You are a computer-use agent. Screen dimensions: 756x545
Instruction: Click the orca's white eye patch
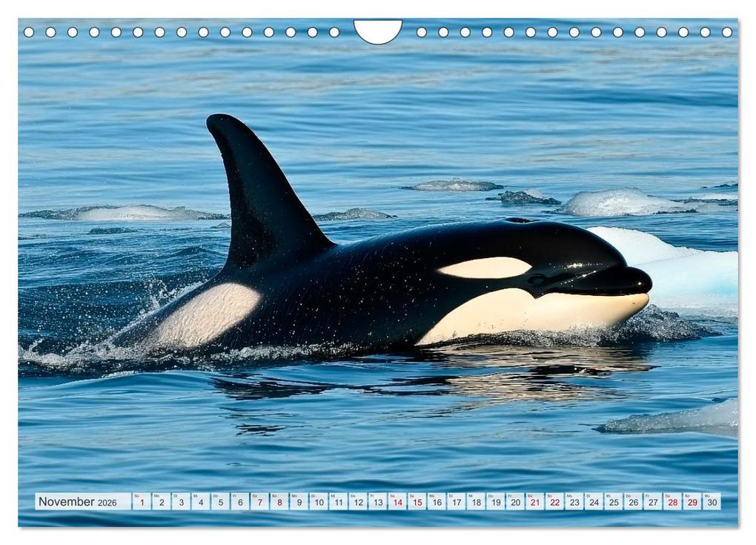[x=485, y=268]
